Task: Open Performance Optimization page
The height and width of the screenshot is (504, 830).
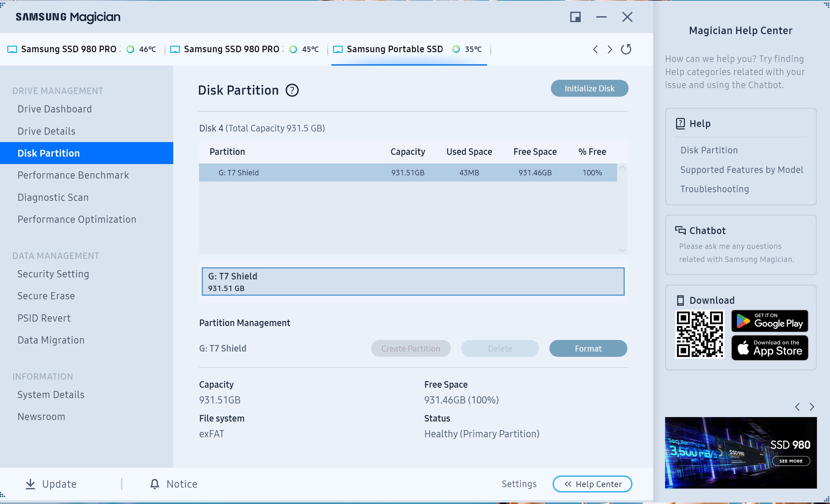Action: click(x=77, y=219)
